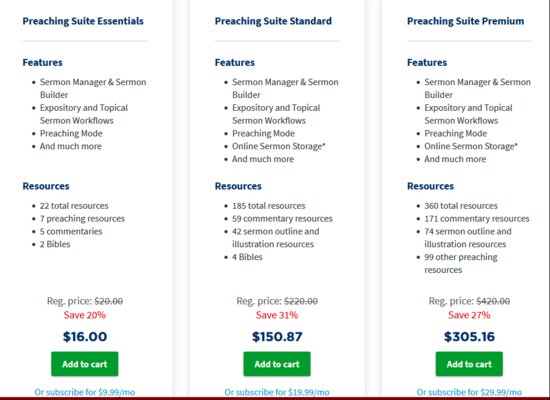Click the 360 total resources item
The height and width of the screenshot is (400, 550).
(461, 206)
